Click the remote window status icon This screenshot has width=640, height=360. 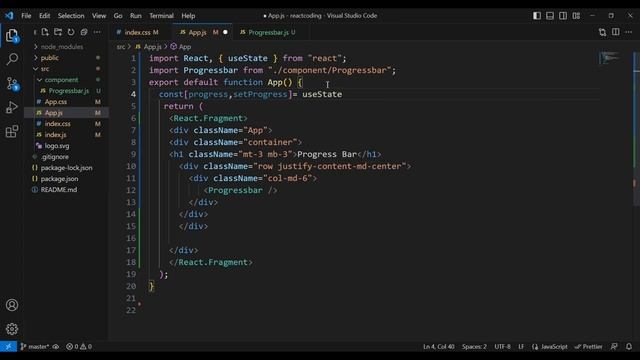coord(8,347)
